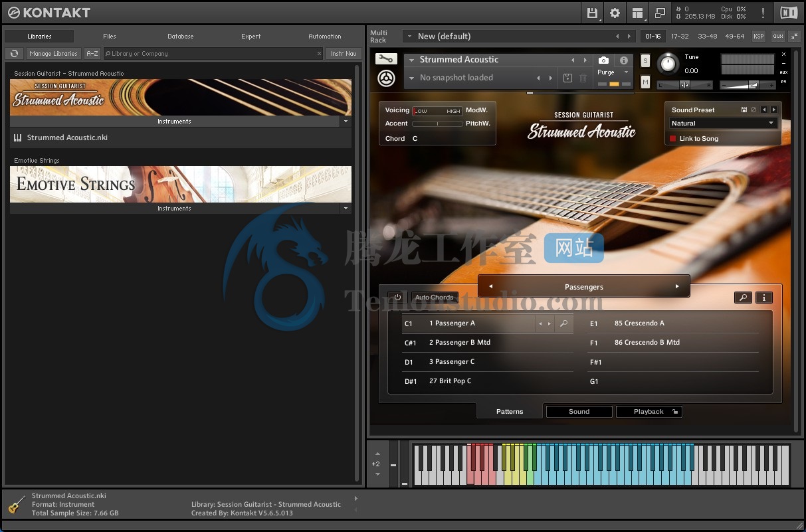Switch to the Database tab

pyautogui.click(x=181, y=37)
